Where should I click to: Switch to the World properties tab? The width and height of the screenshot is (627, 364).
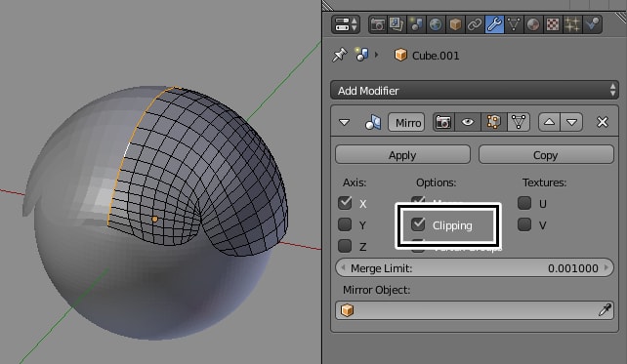(436, 24)
